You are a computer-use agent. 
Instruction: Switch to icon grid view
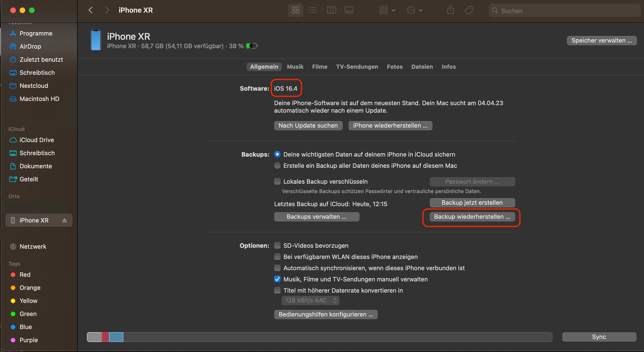(x=296, y=10)
